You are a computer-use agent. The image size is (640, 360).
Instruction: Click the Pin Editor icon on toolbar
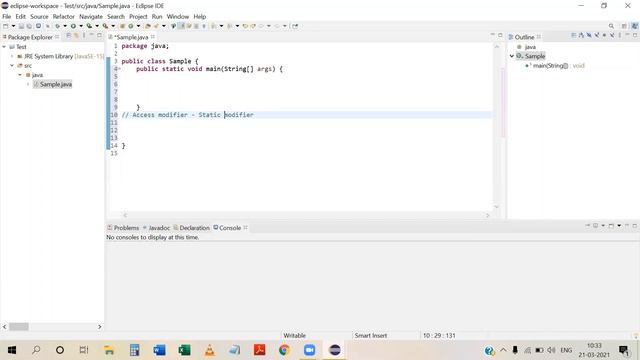pos(295,26)
